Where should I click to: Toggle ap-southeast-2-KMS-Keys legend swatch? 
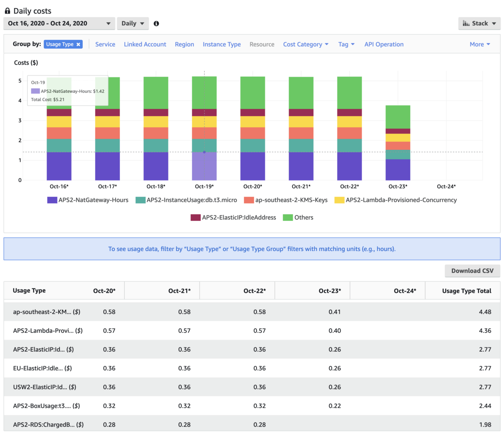(x=249, y=200)
